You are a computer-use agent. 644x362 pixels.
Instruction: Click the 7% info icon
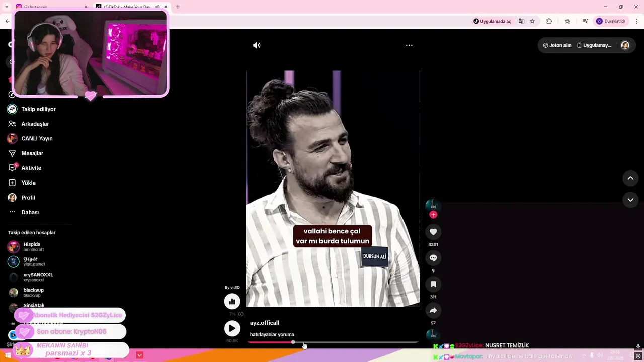240,314
